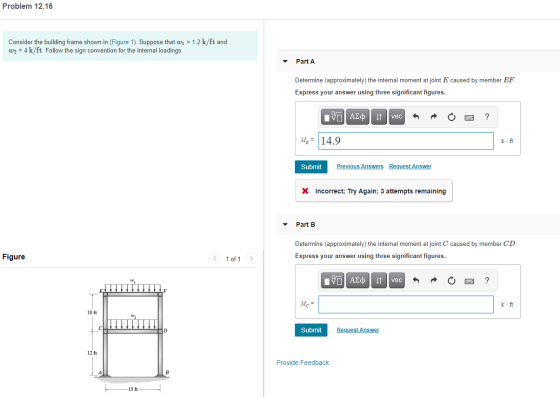Open keyboard shortcuts in Part B toolbar
Viewport: 560px width, 397px height.
point(469,281)
